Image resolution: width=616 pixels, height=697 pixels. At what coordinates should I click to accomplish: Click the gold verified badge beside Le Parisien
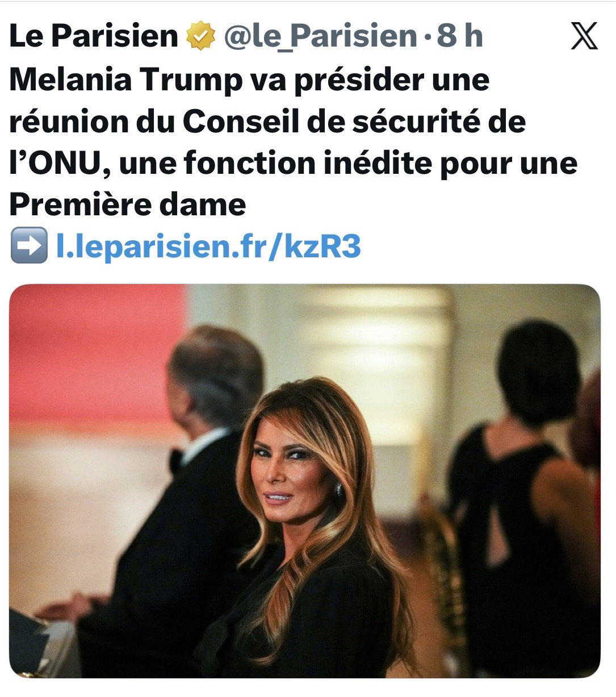point(201,37)
